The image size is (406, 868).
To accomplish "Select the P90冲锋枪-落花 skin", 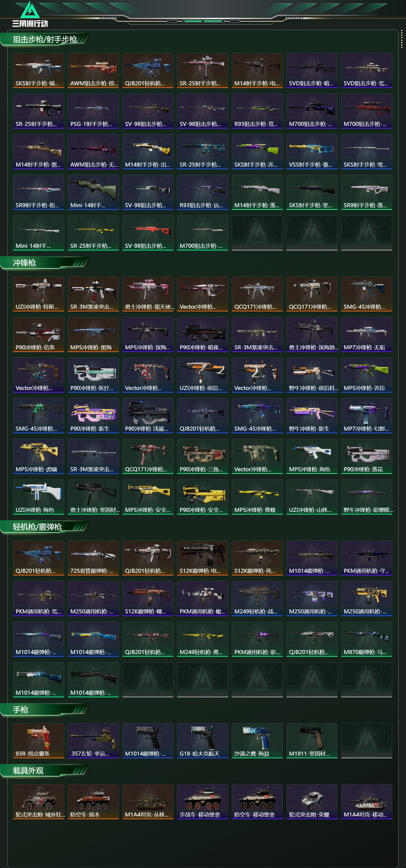I will (x=366, y=456).
